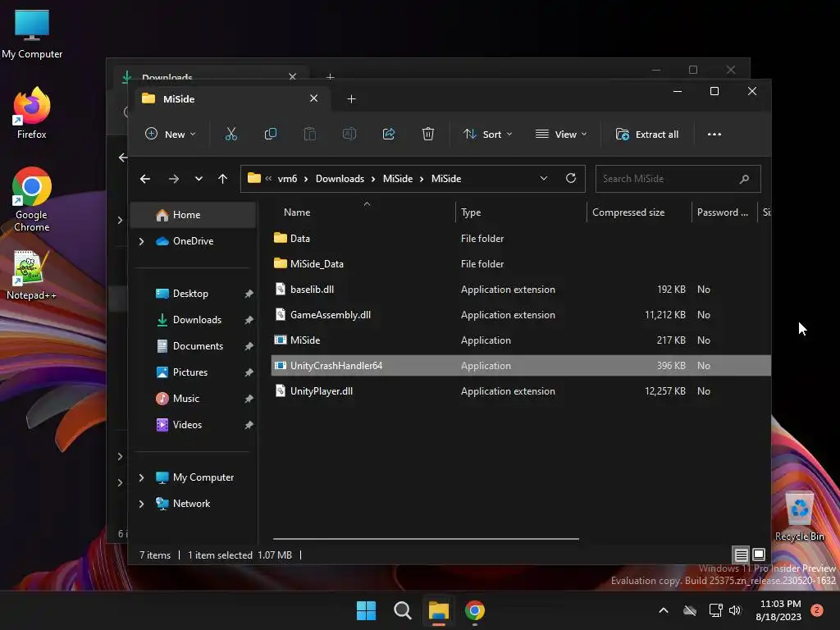The height and width of the screenshot is (630, 840).
Task: Select My Computer desktop icon
Action: [32, 34]
